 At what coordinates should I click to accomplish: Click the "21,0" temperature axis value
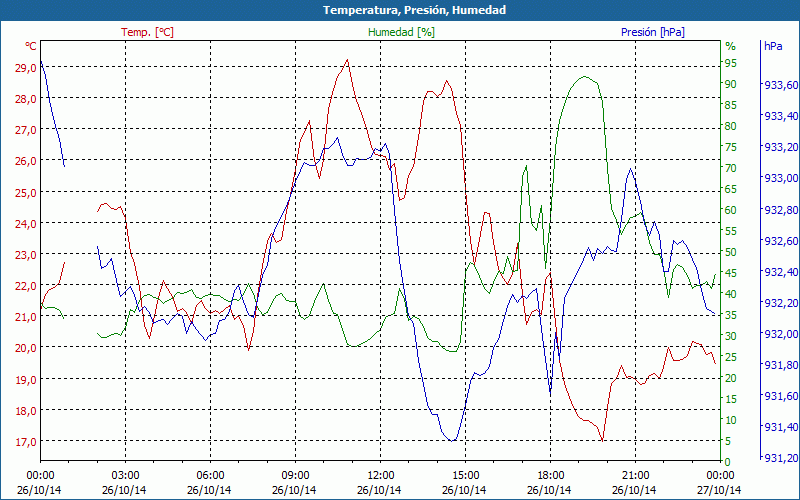(x=27, y=317)
